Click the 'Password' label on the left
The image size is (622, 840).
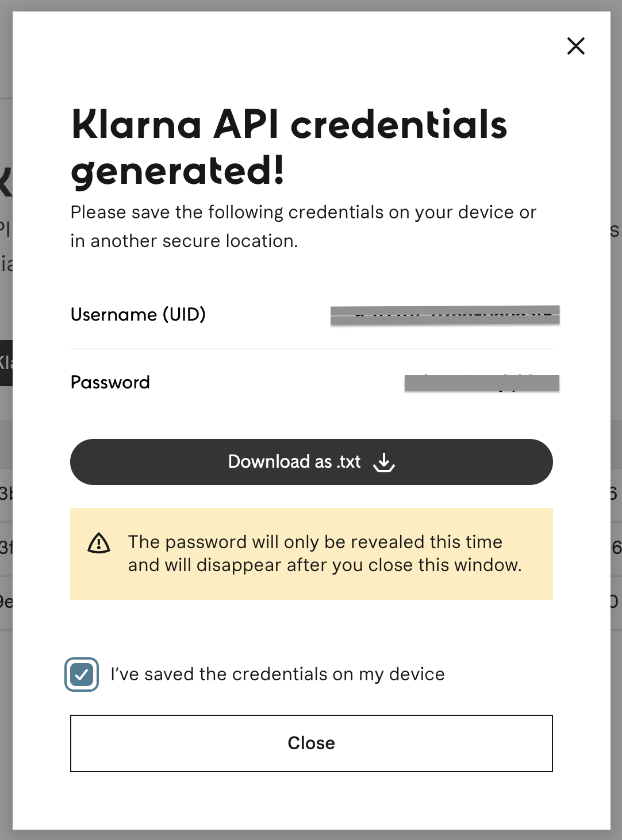click(110, 382)
